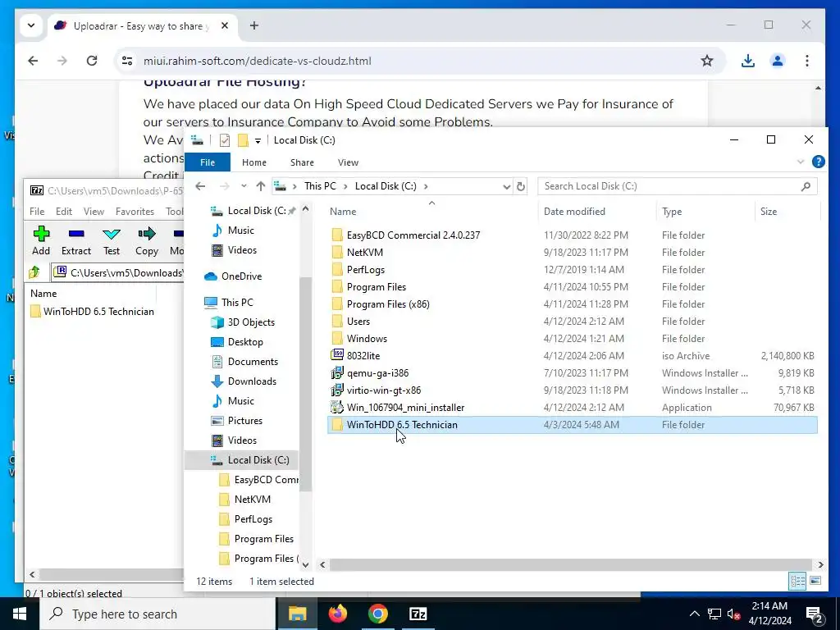Open Chrome three-dot menu
The height and width of the screenshot is (630, 840).
pyautogui.click(x=807, y=61)
